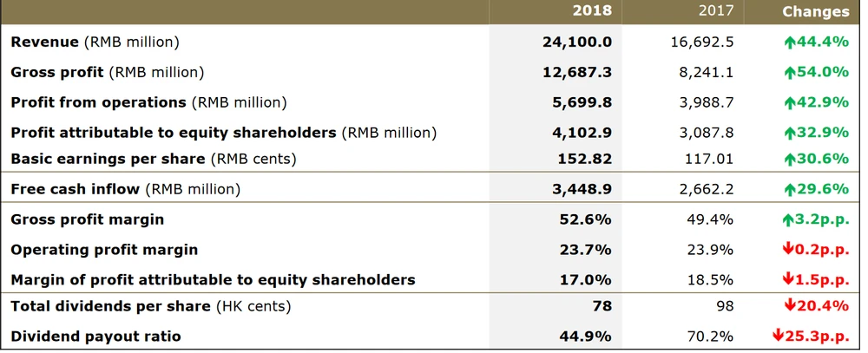Click the red down arrow beside 0.2p.p.
Image resolution: width=868 pixels, height=353 pixels.
coord(788,250)
